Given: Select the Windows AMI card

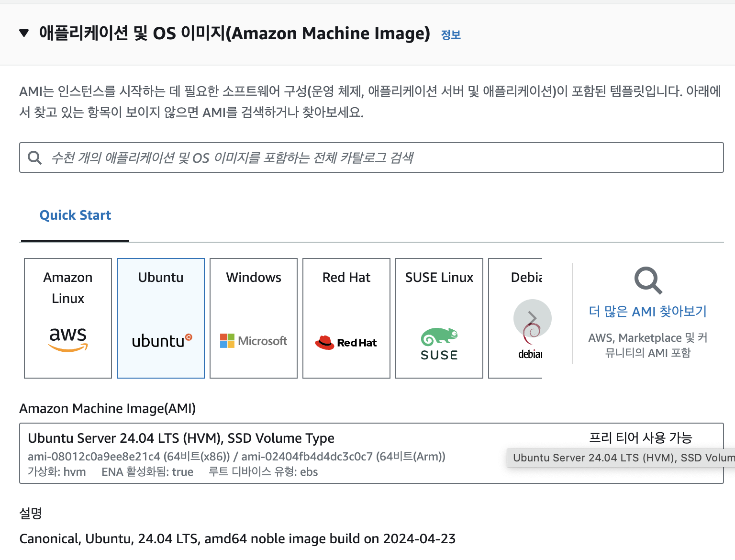Looking at the screenshot, I should click(254, 318).
